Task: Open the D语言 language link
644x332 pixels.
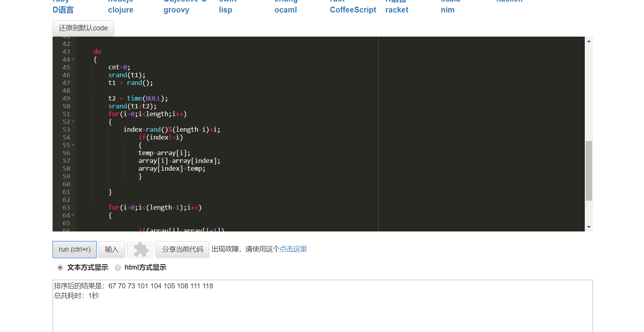Action: 63,10
